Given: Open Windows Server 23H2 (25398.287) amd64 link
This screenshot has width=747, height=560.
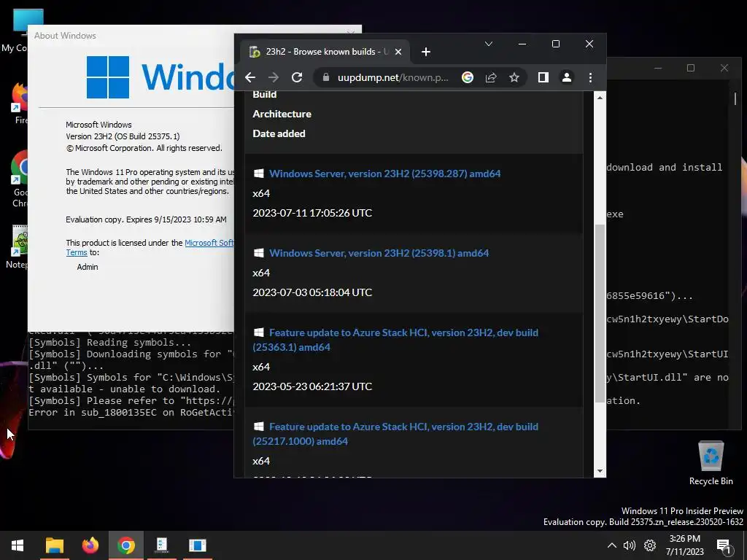Looking at the screenshot, I should point(385,174).
